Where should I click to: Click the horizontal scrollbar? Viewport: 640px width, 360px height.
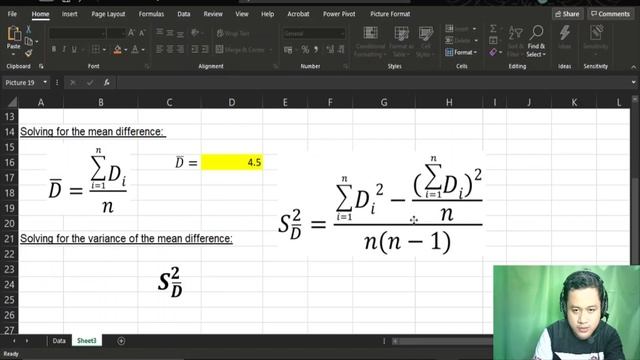(443, 341)
